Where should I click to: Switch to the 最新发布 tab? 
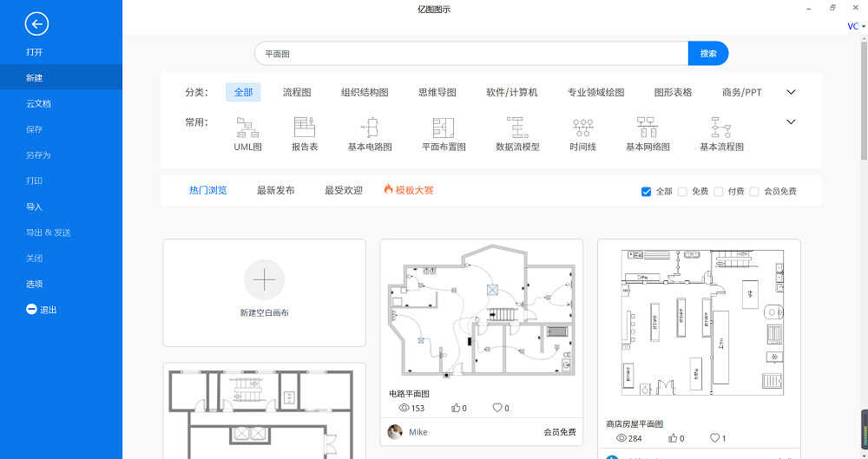(x=275, y=191)
